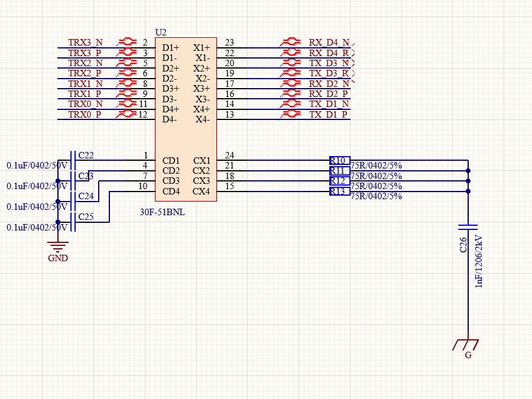Viewport: 532px width, 399px height.
Task: Click the C24 designator label
Action: click(86, 196)
